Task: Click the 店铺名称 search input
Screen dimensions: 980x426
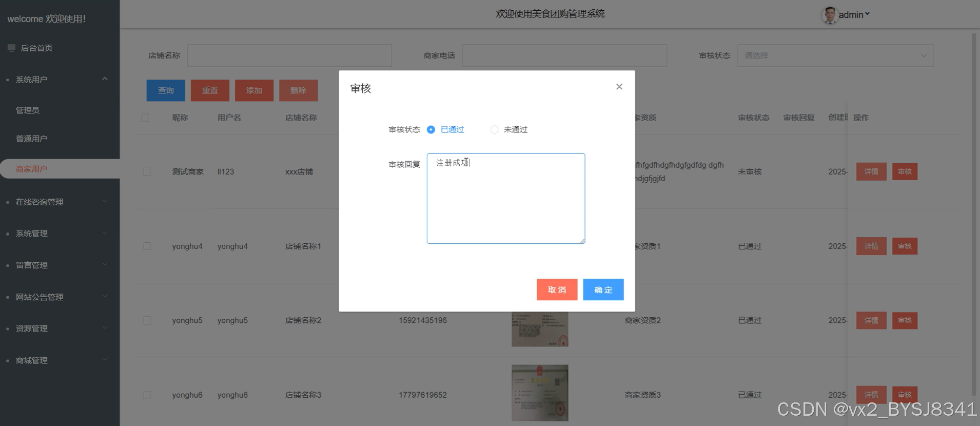Action: tap(289, 55)
